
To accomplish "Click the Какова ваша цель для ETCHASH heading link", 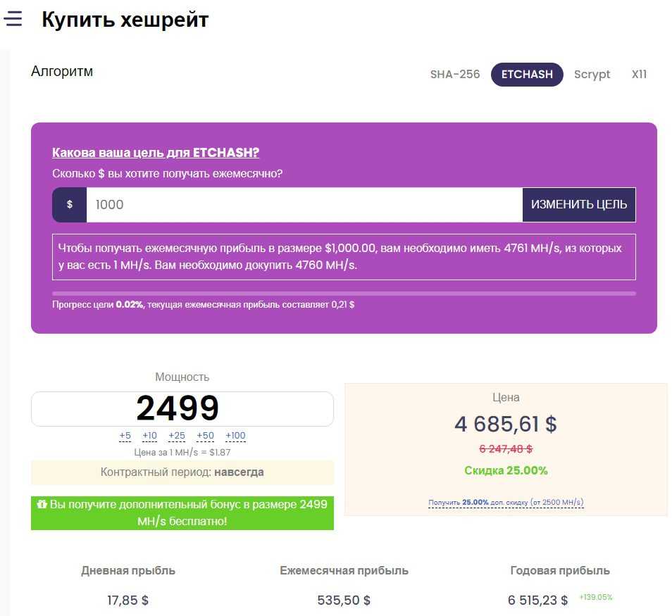I will point(156,153).
